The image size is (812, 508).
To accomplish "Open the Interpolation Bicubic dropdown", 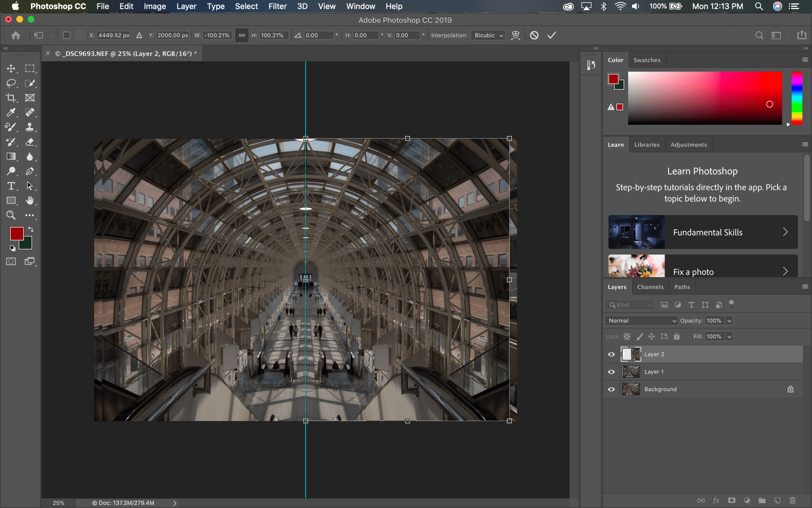I will [488, 35].
